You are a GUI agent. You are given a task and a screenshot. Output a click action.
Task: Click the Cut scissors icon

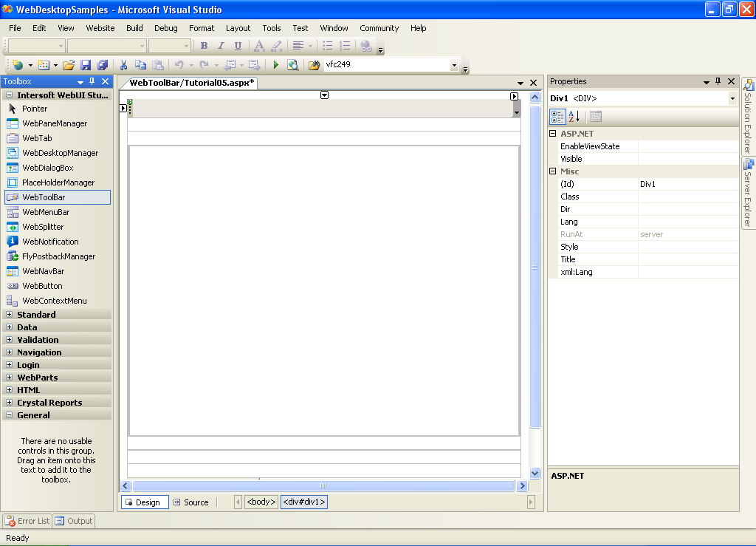pos(123,65)
